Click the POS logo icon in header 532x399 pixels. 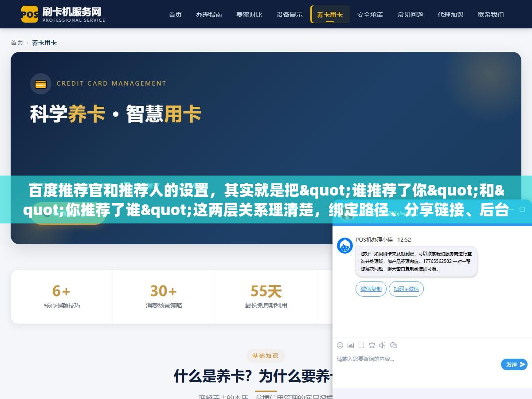point(30,14)
